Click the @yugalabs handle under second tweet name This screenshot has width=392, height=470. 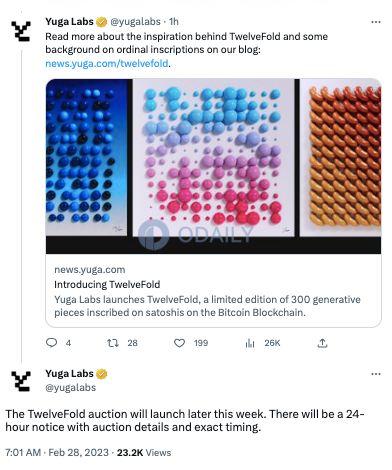(71, 388)
